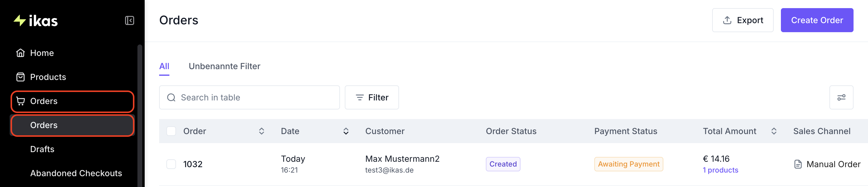
Task: Switch to the Unbenannte Filter tab
Action: click(225, 66)
